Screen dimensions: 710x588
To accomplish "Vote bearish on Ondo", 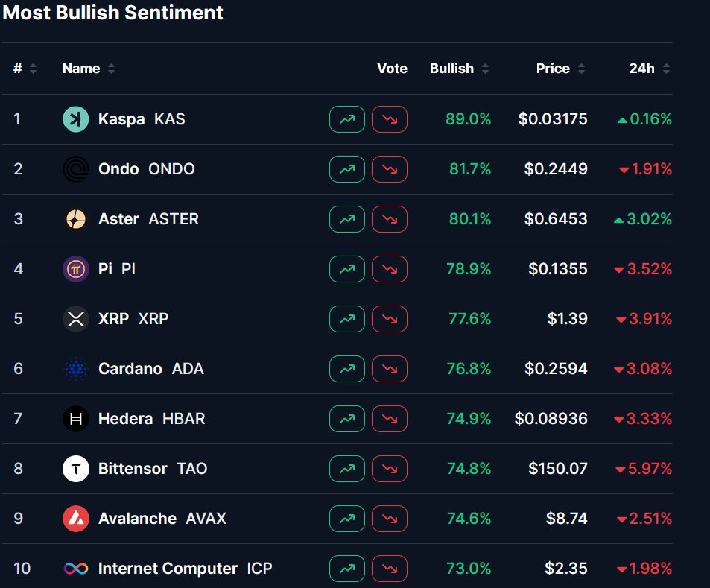I will (x=390, y=169).
